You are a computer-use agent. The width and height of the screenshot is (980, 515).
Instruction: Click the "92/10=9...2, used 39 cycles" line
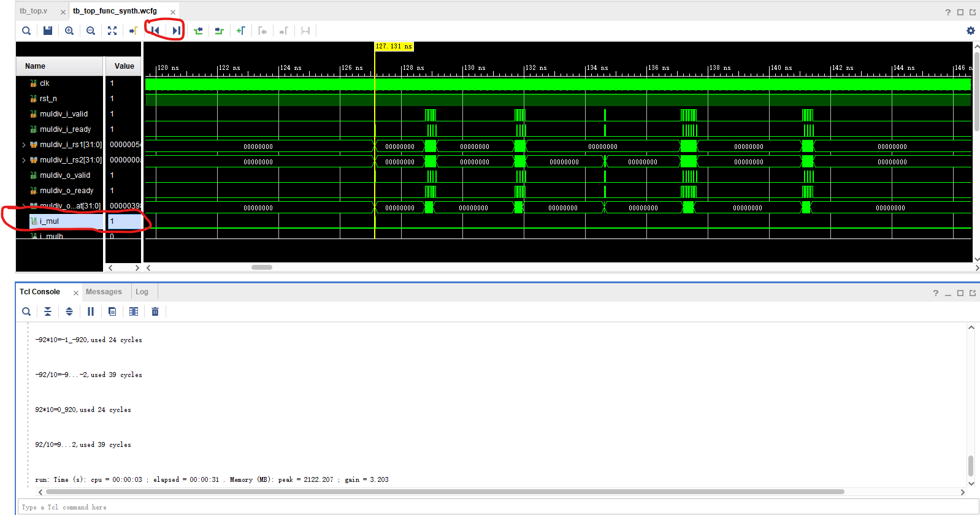click(x=83, y=444)
